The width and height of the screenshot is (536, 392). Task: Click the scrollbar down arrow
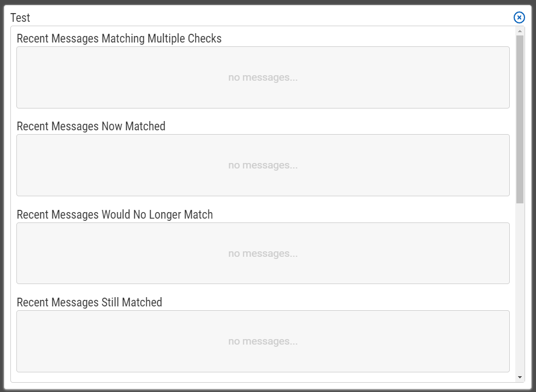click(x=520, y=377)
